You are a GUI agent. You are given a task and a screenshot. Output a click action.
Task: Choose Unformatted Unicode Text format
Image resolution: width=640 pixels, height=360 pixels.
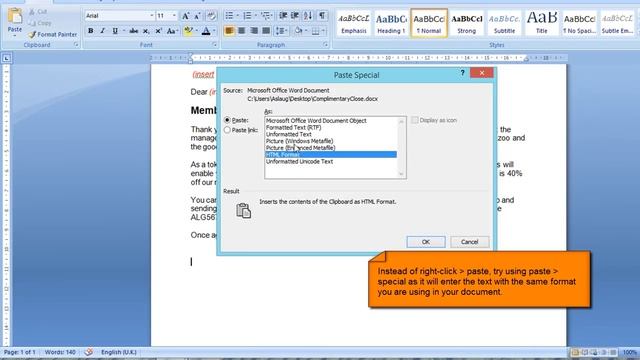[x=299, y=161]
